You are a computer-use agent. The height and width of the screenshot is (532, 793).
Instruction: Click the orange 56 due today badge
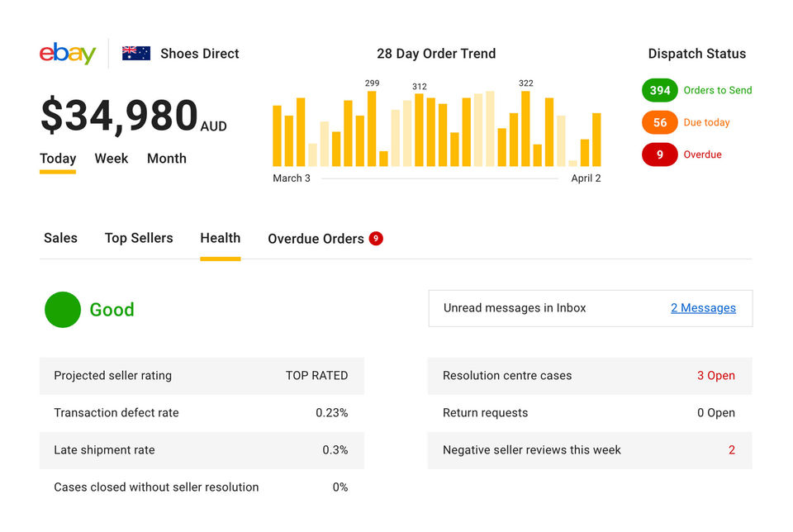click(x=659, y=122)
